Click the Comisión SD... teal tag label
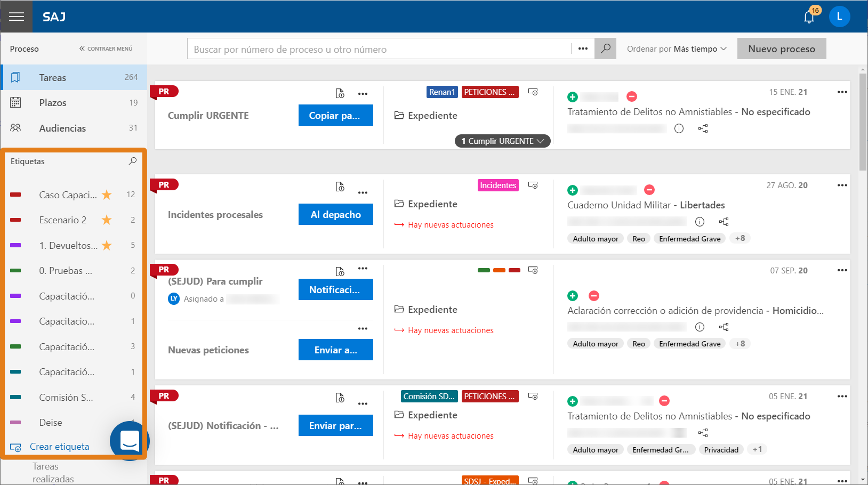The width and height of the screenshot is (868, 485). (x=429, y=396)
